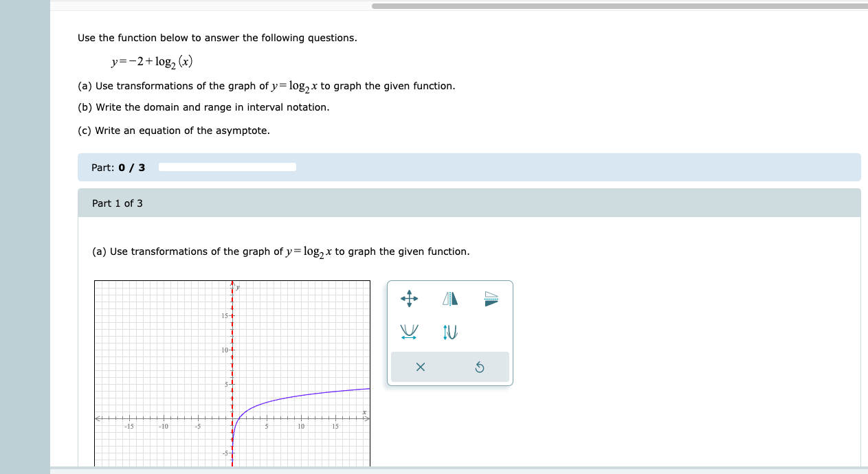868x474 pixels.
Task: Click the Part: 0 / 3 label
Action: [118, 167]
